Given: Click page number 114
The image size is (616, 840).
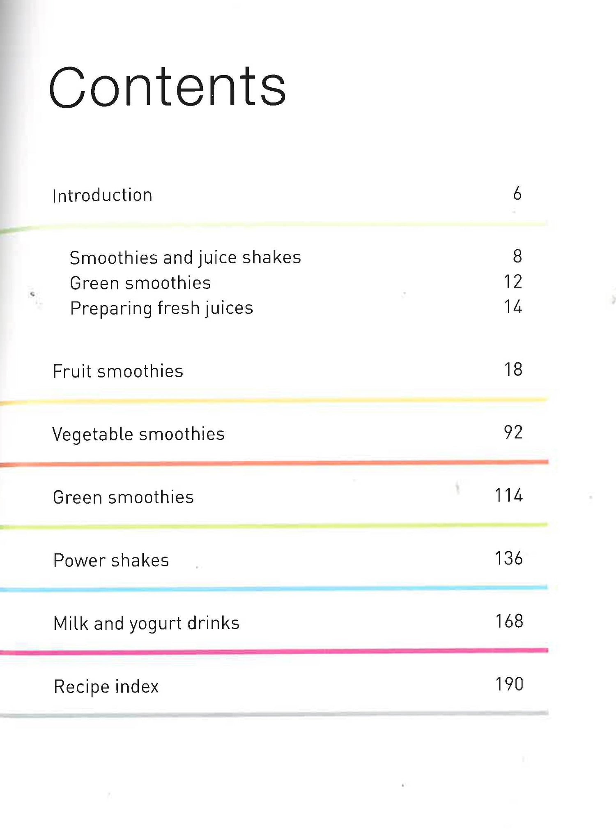Looking at the screenshot, I should click(x=508, y=495).
